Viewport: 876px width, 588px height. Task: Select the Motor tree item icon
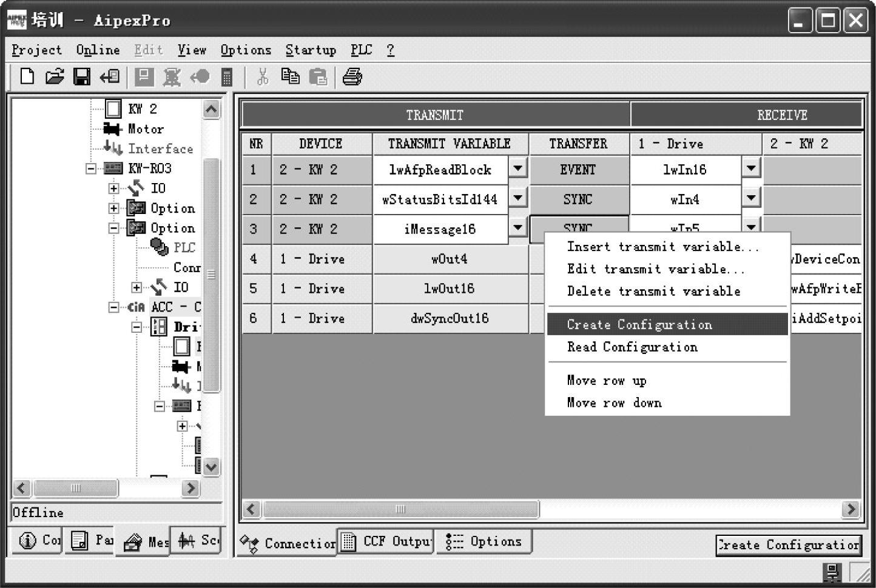coord(112,129)
